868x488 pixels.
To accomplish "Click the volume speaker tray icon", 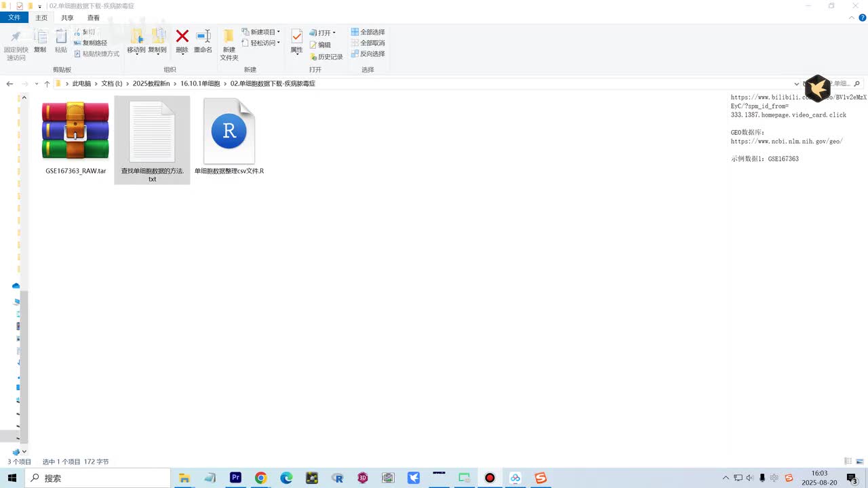I will (750, 478).
